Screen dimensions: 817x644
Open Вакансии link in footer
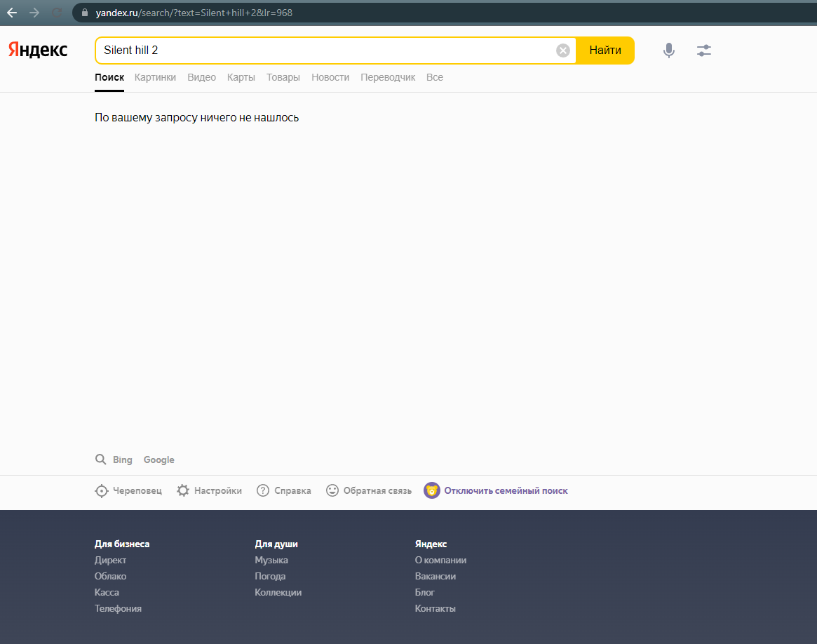pyautogui.click(x=435, y=576)
